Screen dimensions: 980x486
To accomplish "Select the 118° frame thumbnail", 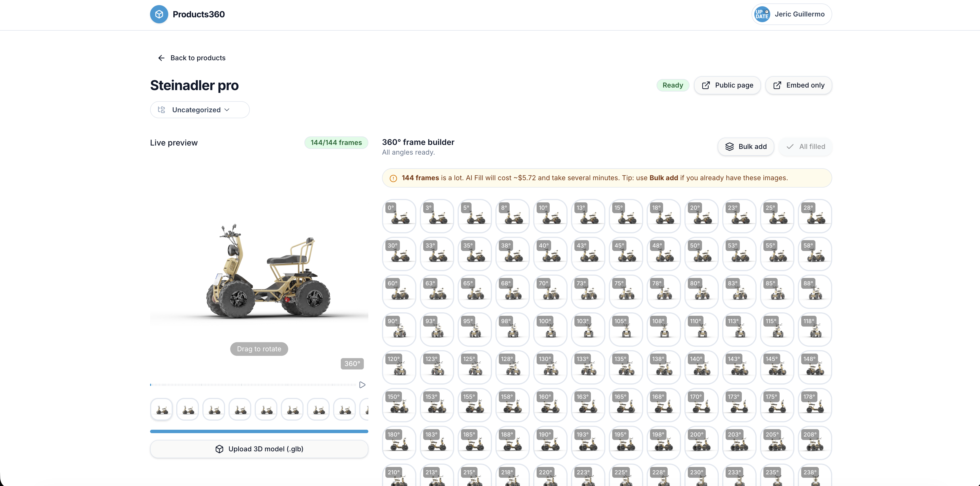I will [815, 329].
